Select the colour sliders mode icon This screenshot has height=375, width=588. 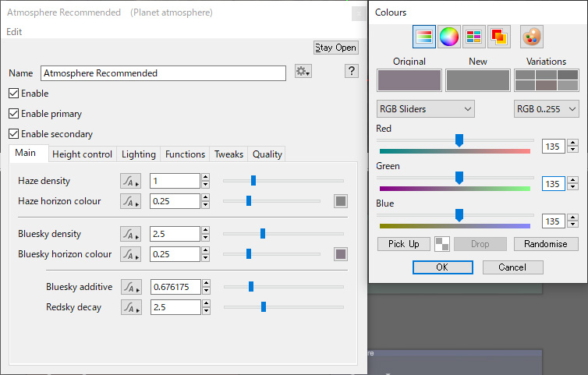(423, 37)
